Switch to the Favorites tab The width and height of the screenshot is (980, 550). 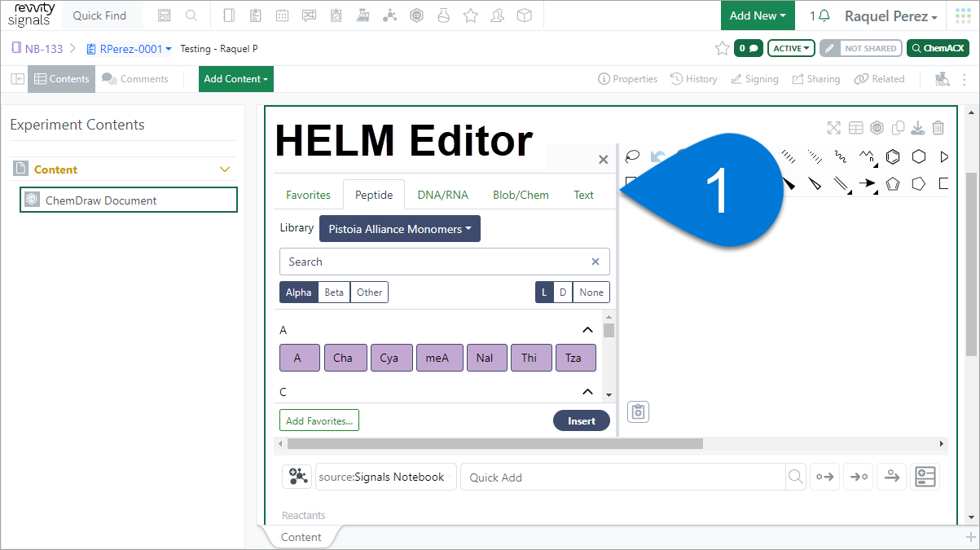(308, 195)
